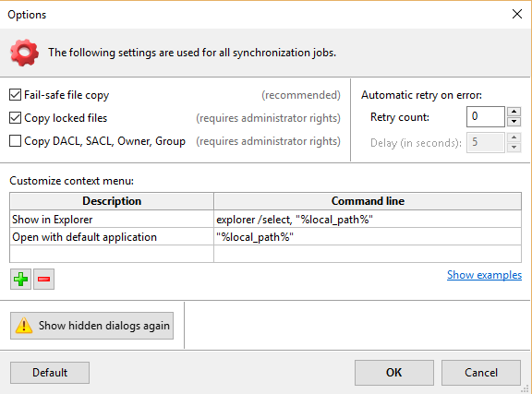Close the Options dialog
Screen dimensions: 532x394
click(x=517, y=14)
